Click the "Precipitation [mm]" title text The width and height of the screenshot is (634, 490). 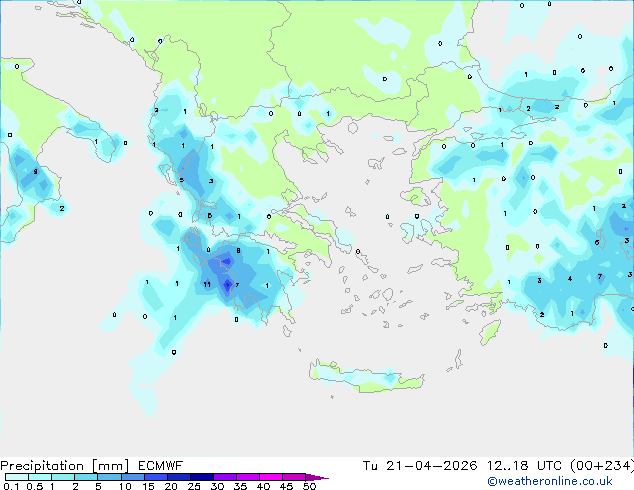(x=65, y=466)
